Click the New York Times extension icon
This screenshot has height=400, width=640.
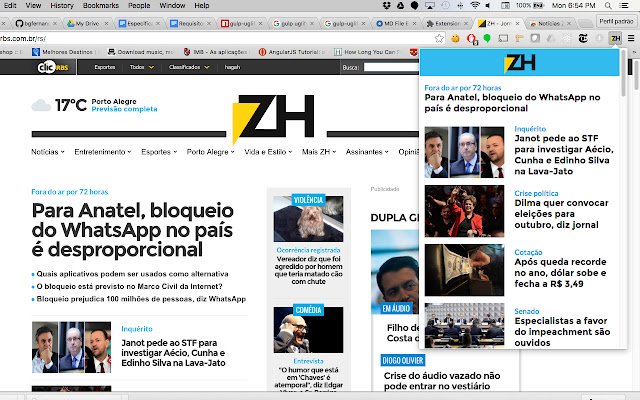click(583, 38)
